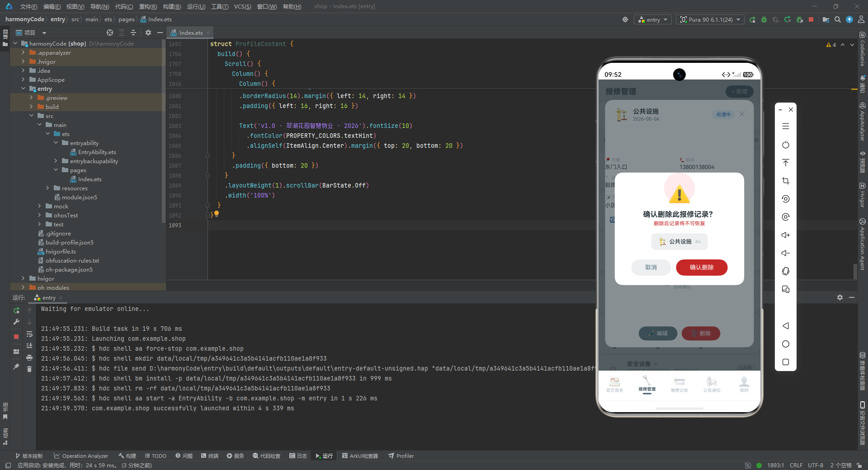Viewport: 868px width, 470px height.
Task: Open the 运行(U) menu
Action: (x=196, y=6)
